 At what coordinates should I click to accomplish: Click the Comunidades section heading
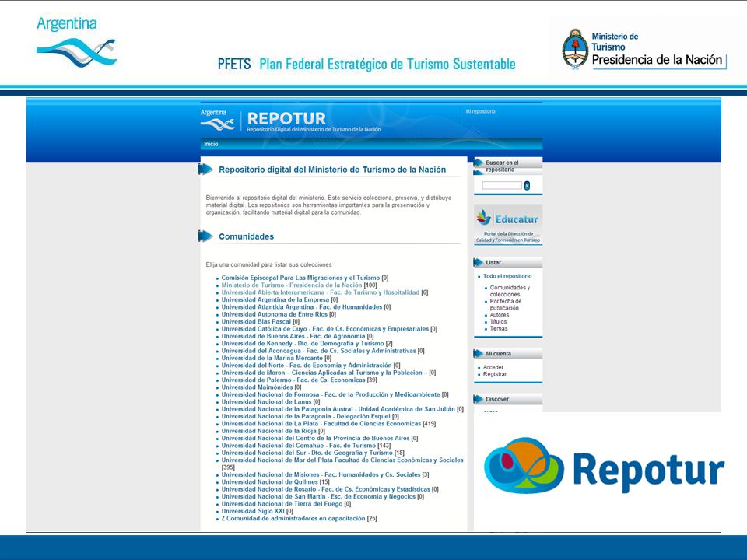coord(247,236)
